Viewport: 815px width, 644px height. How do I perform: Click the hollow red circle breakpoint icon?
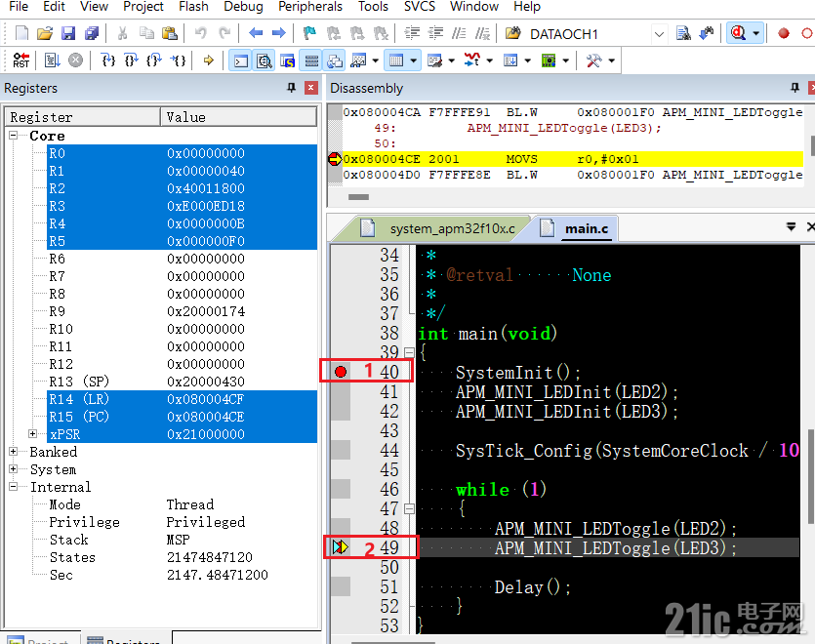click(807, 33)
